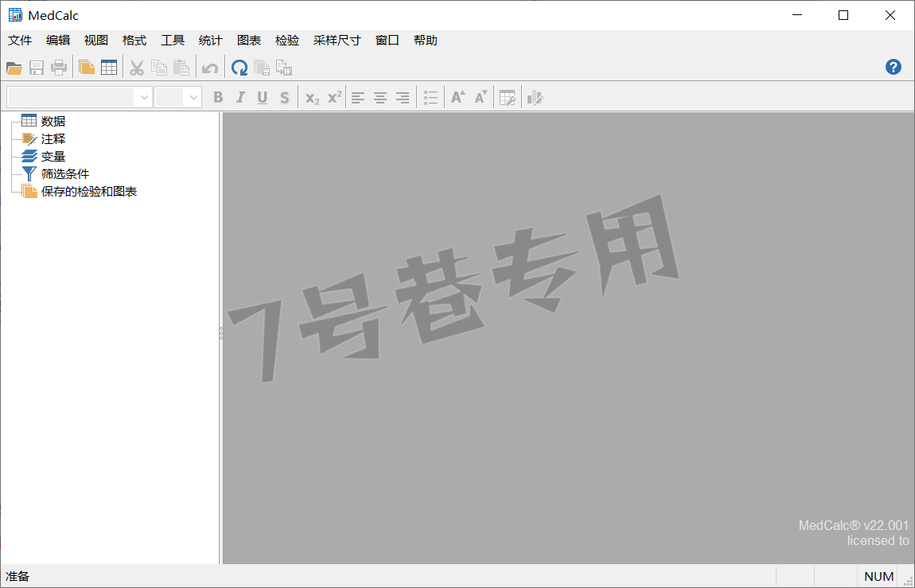Open the 采样尺寸 menu
The image size is (915, 588).
tap(337, 41)
